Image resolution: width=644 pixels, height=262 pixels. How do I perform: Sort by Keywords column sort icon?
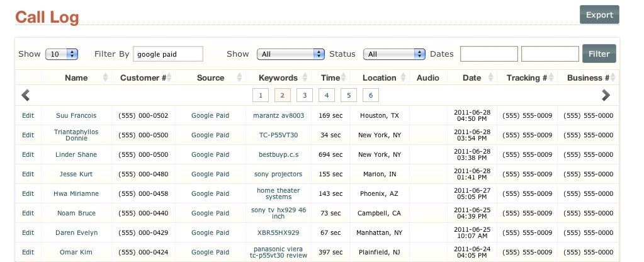(307, 78)
